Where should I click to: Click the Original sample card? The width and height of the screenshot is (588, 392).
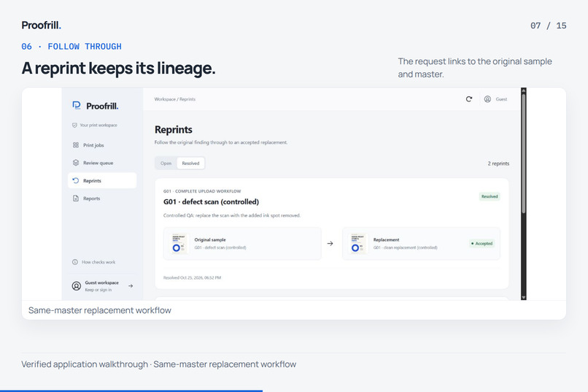point(242,244)
